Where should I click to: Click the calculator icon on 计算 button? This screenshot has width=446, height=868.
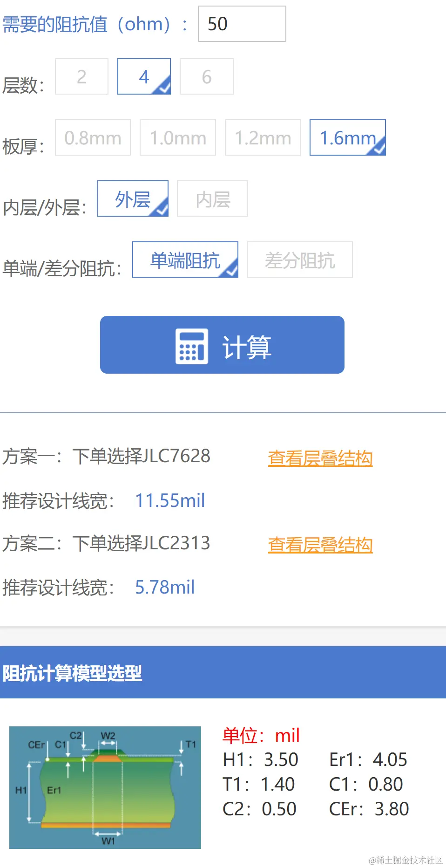[191, 346]
